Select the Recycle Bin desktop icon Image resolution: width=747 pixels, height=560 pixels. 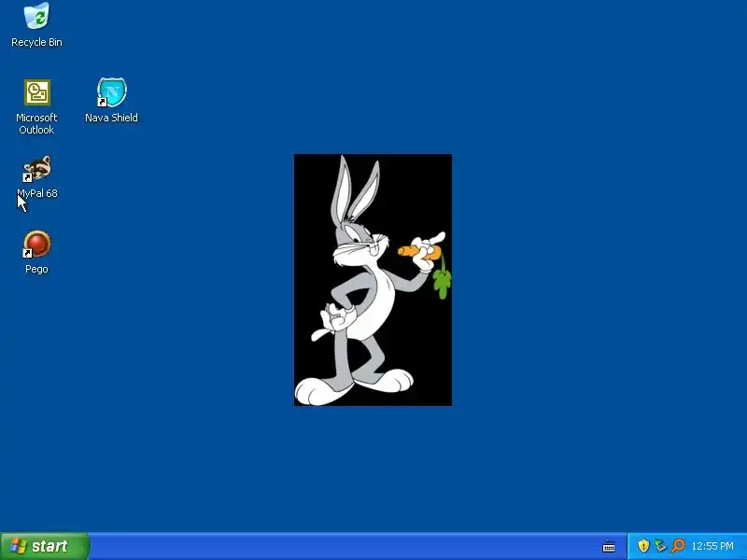pyautogui.click(x=36, y=16)
